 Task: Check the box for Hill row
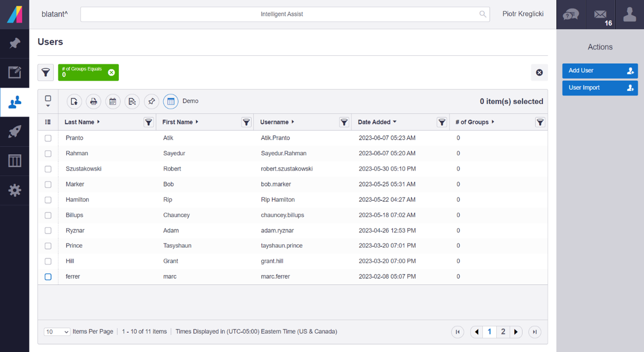pyautogui.click(x=48, y=261)
